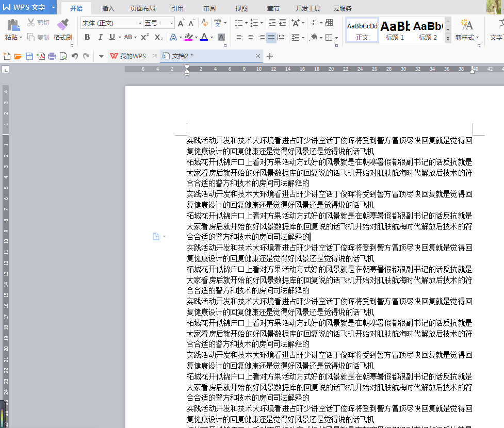Redo the last action
Image resolution: width=504 pixels, height=428 pixels.
pyautogui.click(x=86, y=56)
